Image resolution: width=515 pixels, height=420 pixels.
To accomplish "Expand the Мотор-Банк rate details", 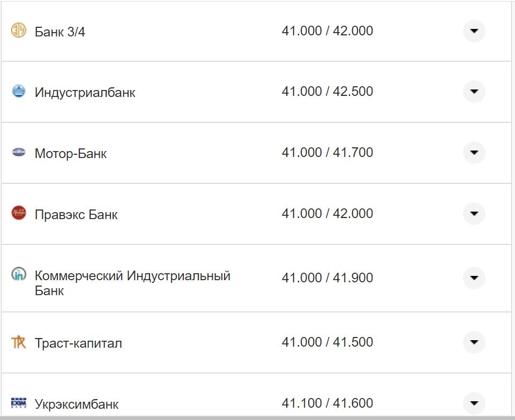I will (x=474, y=152).
